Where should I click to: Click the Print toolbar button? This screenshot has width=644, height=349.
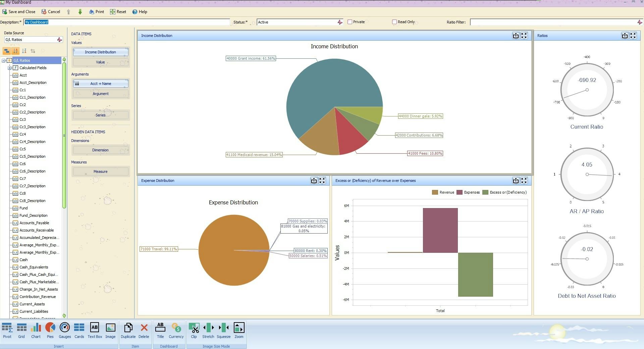pyautogui.click(x=97, y=12)
